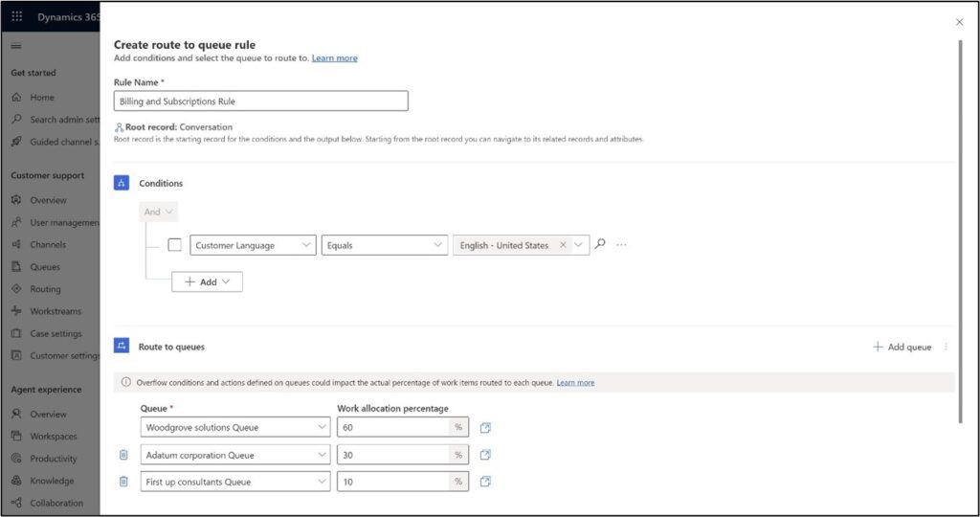This screenshot has height=517, width=980.
Task: Follow the Learn more link under the title
Action: pyautogui.click(x=334, y=58)
